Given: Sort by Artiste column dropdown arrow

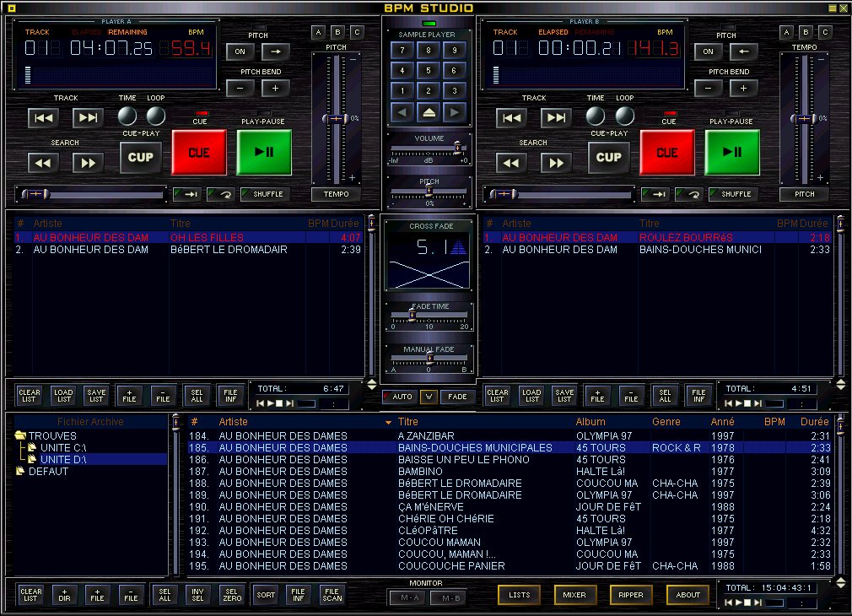Looking at the screenshot, I should click(388, 423).
